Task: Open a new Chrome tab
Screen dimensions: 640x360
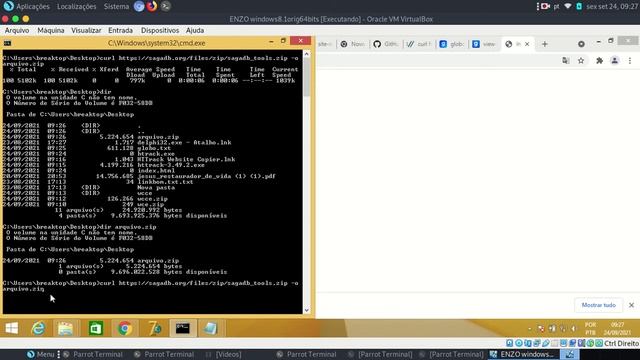Action: [x=544, y=44]
